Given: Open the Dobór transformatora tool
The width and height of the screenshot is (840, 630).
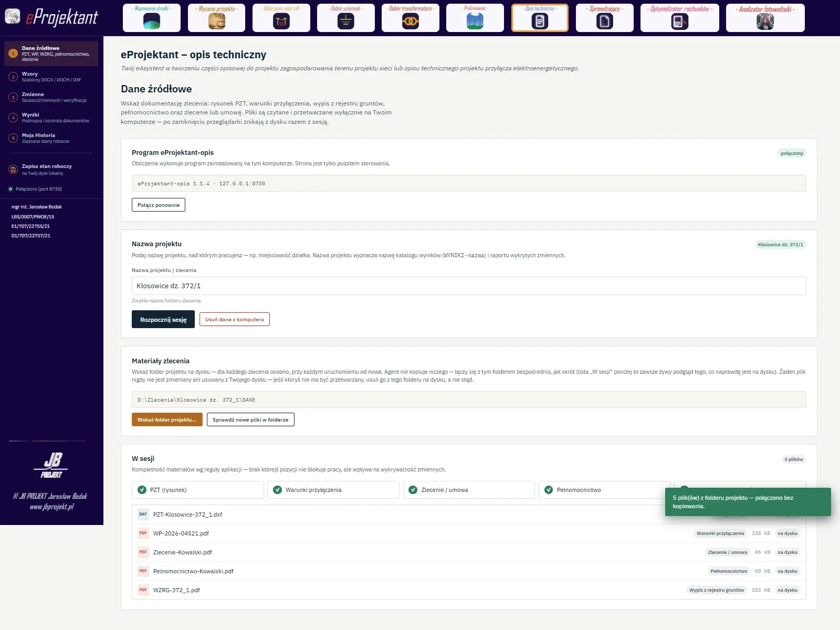Looking at the screenshot, I should [x=411, y=18].
